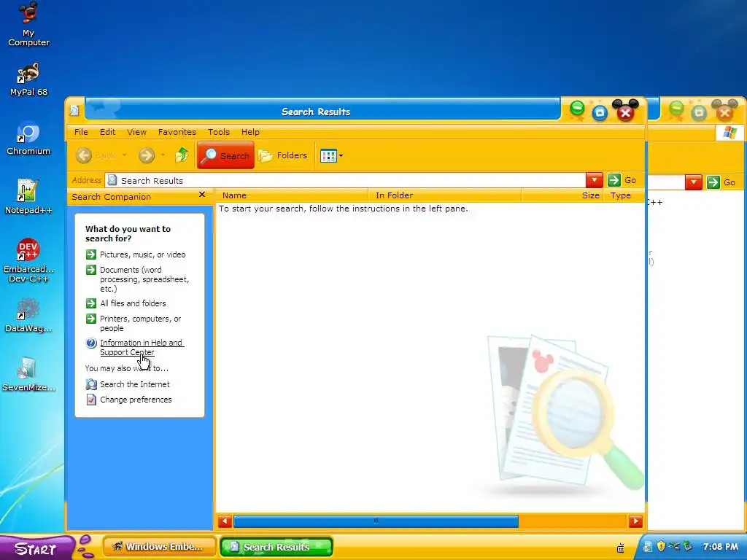
Task: Show the Folders pane
Action: 283,155
